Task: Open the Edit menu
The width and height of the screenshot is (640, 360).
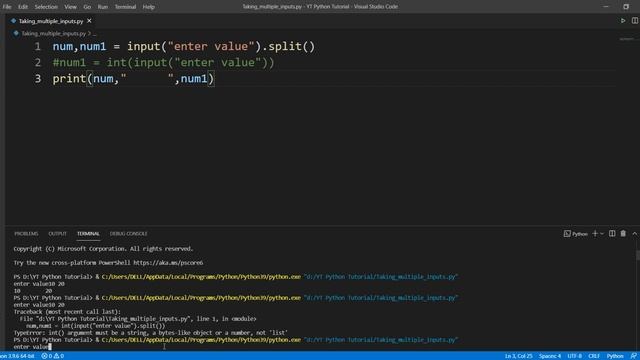Action: coord(23,7)
